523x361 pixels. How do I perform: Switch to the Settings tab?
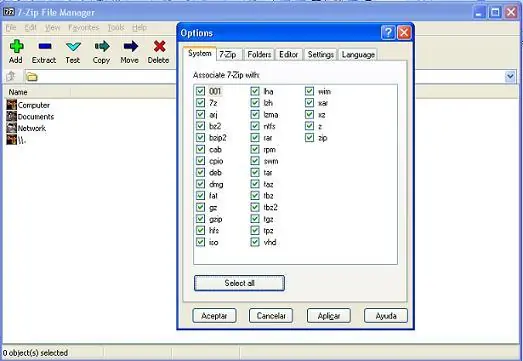(321, 54)
